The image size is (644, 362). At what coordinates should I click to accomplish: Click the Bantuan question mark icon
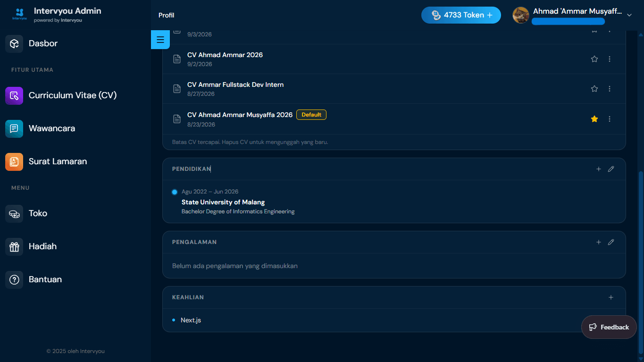point(14,279)
